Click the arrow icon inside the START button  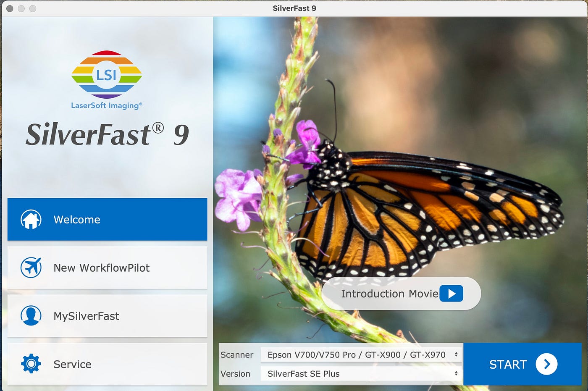[x=546, y=364]
